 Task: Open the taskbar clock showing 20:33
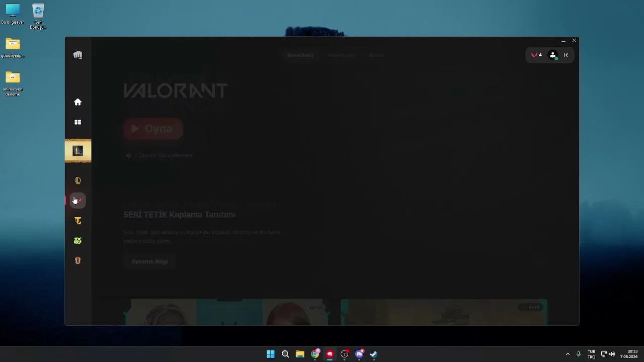(629, 354)
